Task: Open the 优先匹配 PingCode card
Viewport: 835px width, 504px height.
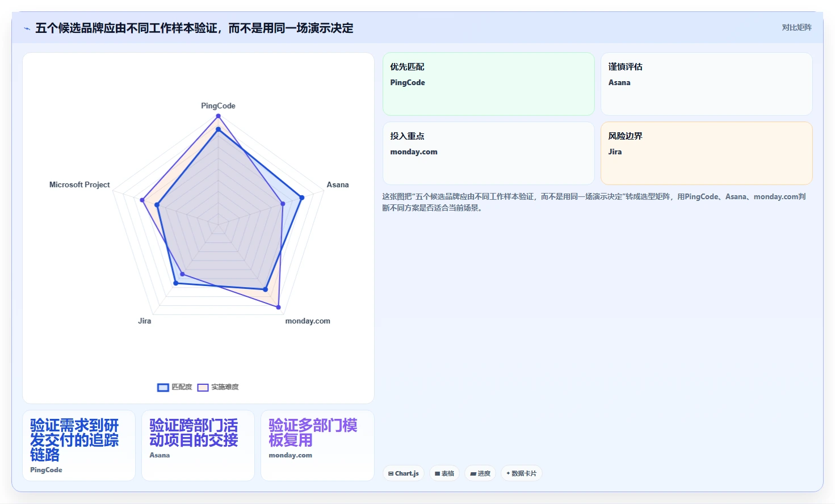Action: click(489, 84)
